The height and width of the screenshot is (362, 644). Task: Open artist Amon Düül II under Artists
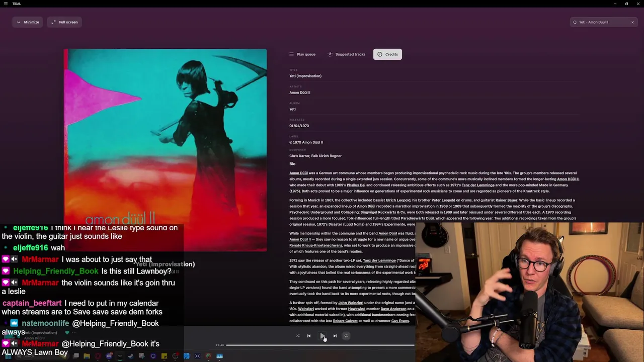300,93
